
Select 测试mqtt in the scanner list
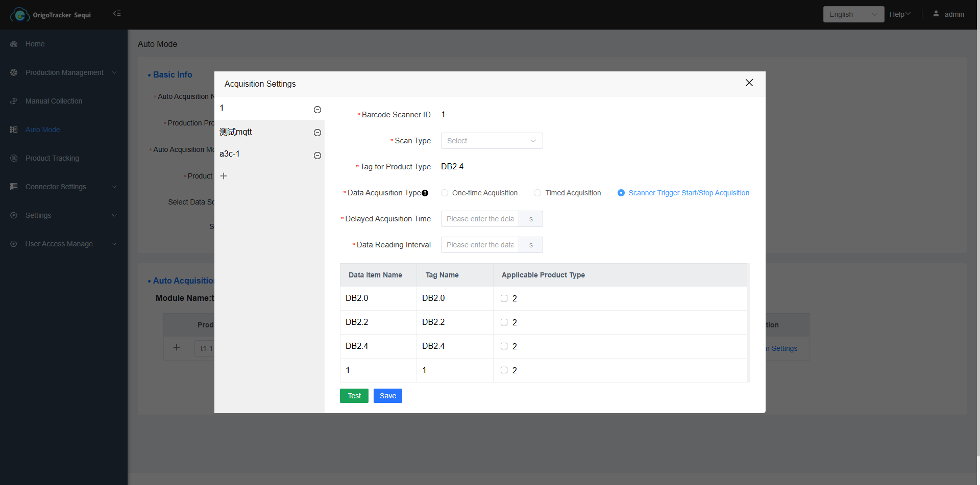[236, 132]
